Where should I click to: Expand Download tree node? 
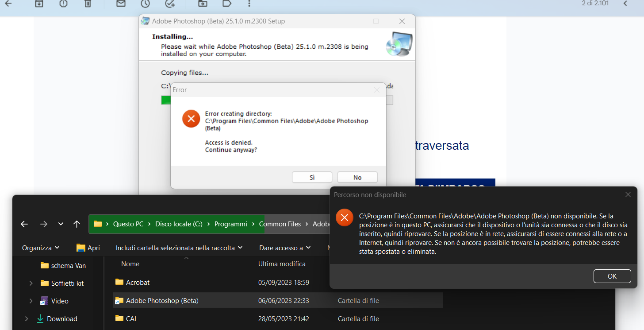click(27, 318)
